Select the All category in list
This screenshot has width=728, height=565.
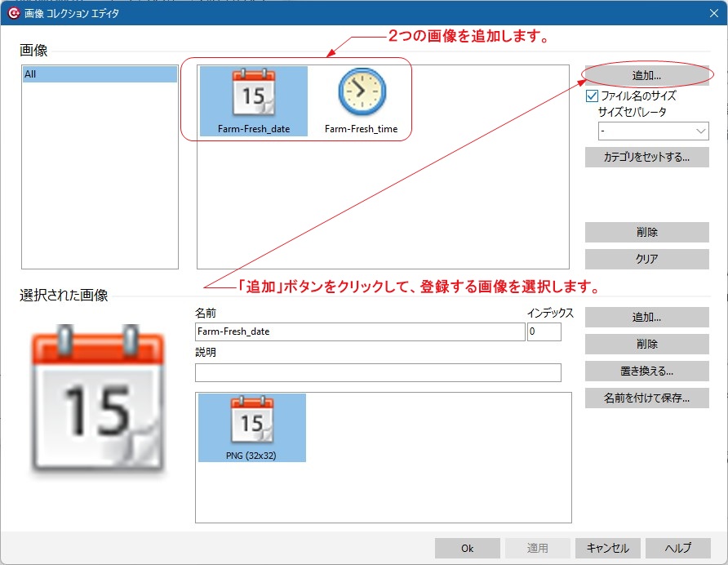[x=100, y=74]
